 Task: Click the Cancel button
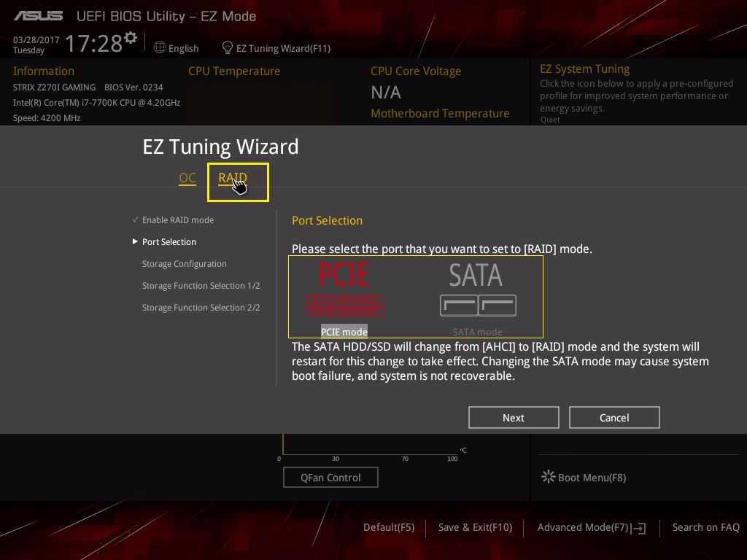[614, 418]
